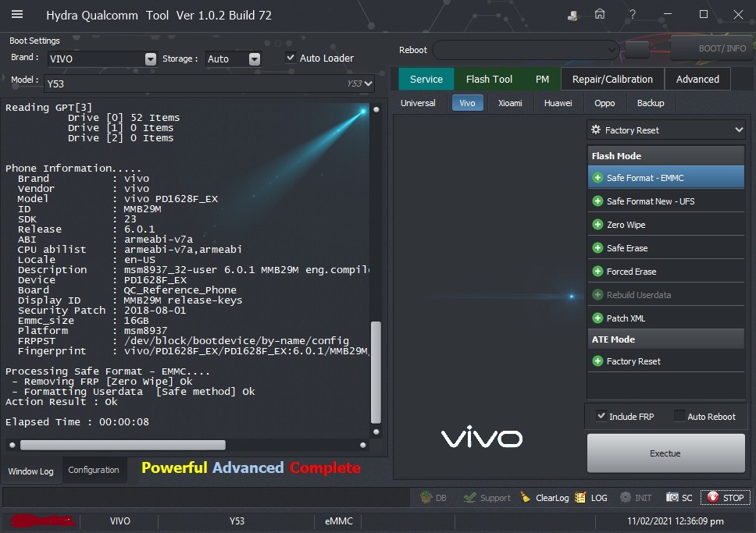Select ATE Mode Factory Reset option
This screenshot has width=756, height=533.
click(666, 361)
